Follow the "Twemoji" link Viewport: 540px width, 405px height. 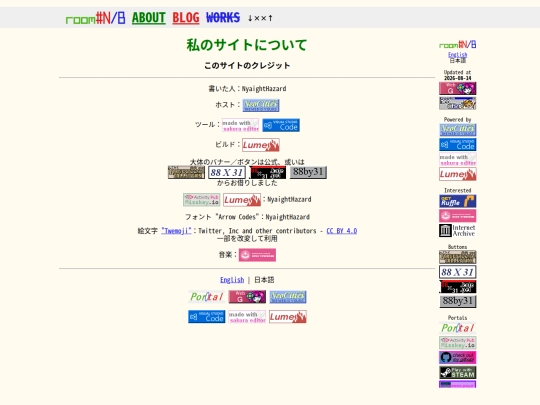point(176,231)
